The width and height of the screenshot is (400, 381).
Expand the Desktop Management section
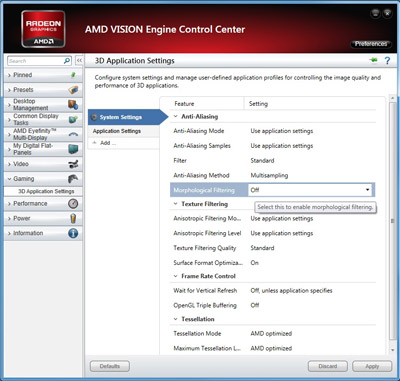(x=9, y=105)
